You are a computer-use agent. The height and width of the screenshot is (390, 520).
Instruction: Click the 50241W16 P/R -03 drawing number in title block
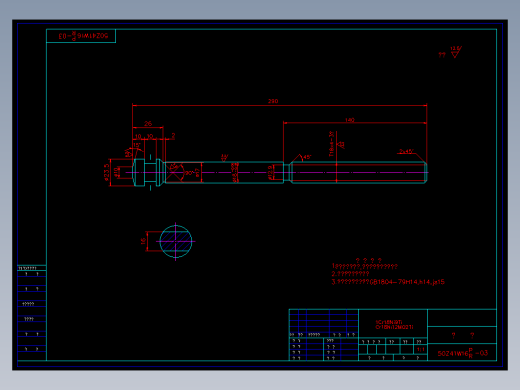[x=463, y=353]
